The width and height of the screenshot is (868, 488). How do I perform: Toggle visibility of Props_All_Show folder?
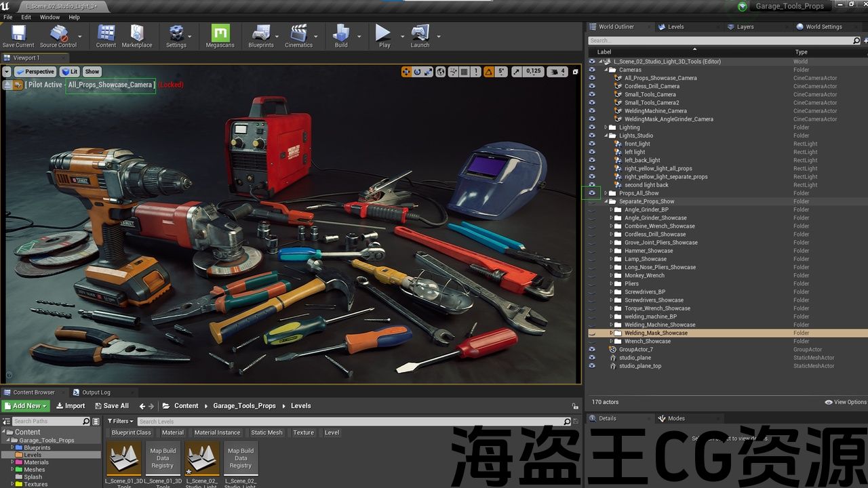click(x=592, y=193)
